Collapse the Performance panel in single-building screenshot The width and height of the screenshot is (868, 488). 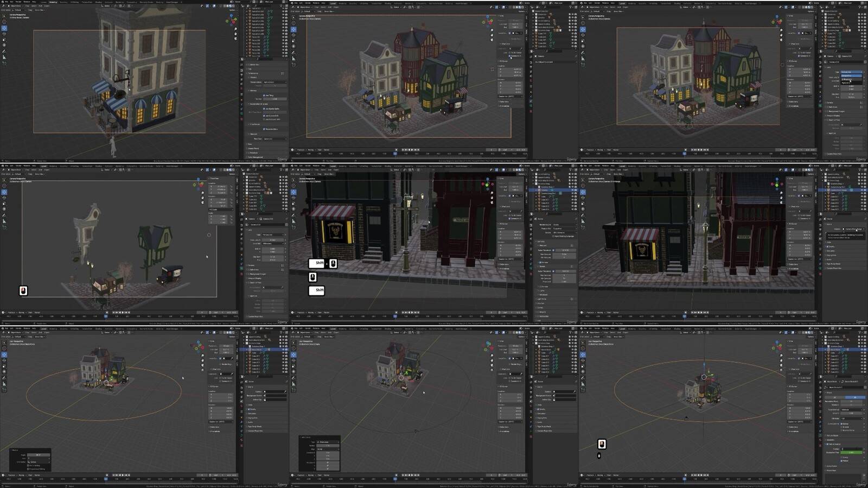tap(252, 73)
